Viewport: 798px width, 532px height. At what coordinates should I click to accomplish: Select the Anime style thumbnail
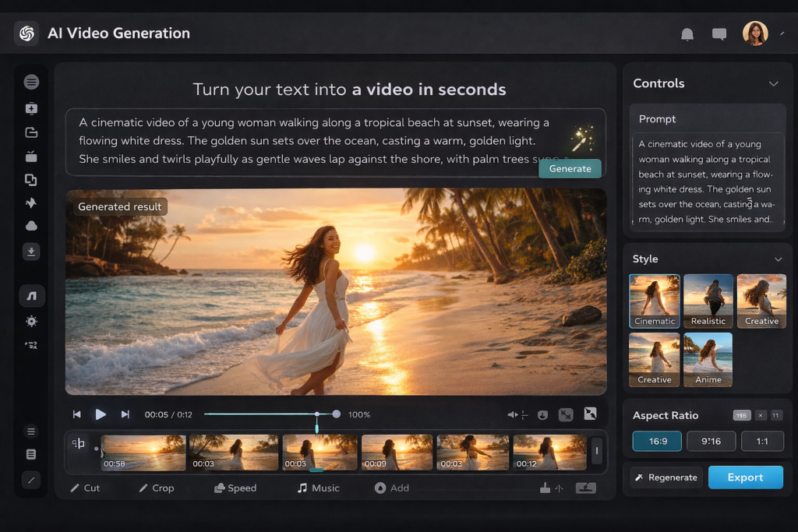click(x=708, y=360)
